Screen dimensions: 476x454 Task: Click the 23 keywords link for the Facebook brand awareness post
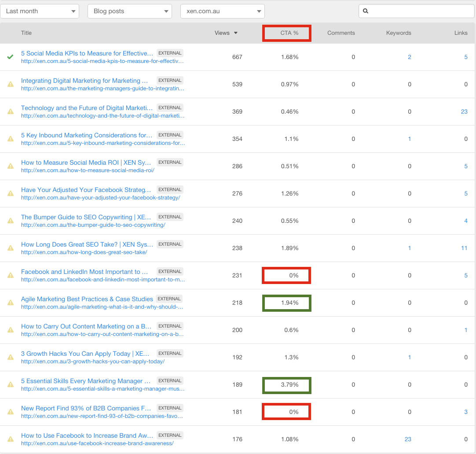408,439
